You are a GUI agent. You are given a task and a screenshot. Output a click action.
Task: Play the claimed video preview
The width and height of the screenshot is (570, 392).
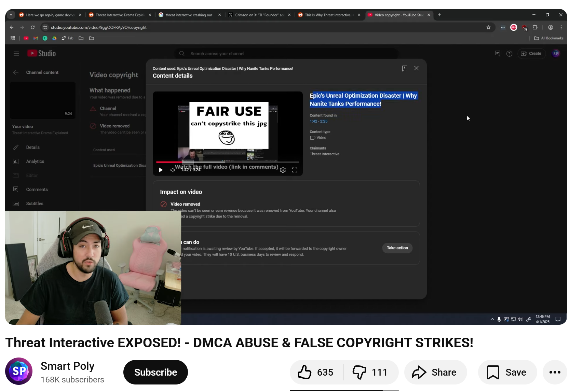(161, 170)
